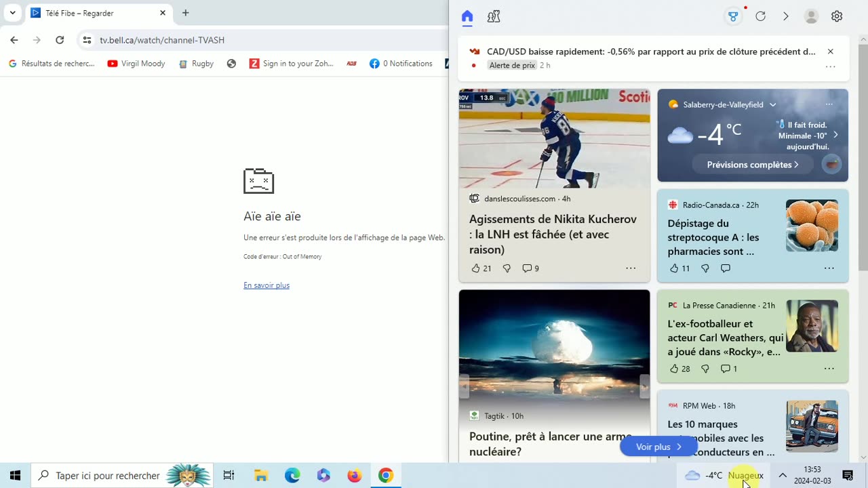The image size is (868, 488).
Task: Open the Windows Start menu
Action: pyautogui.click(x=15, y=476)
